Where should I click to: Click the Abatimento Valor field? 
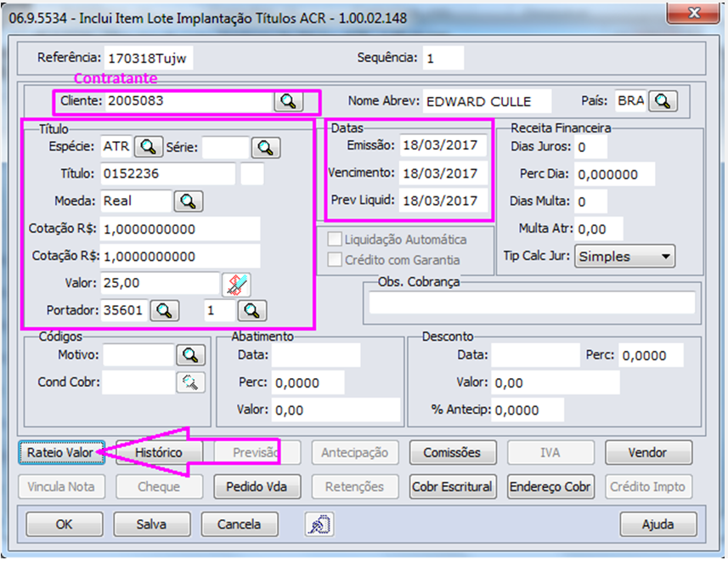[x=336, y=410]
